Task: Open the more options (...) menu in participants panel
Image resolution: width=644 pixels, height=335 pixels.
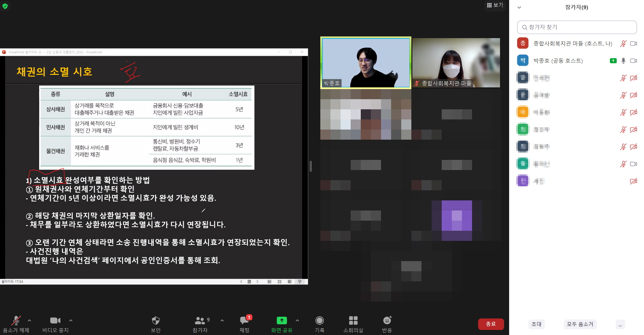Action: (x=620, y=324)
